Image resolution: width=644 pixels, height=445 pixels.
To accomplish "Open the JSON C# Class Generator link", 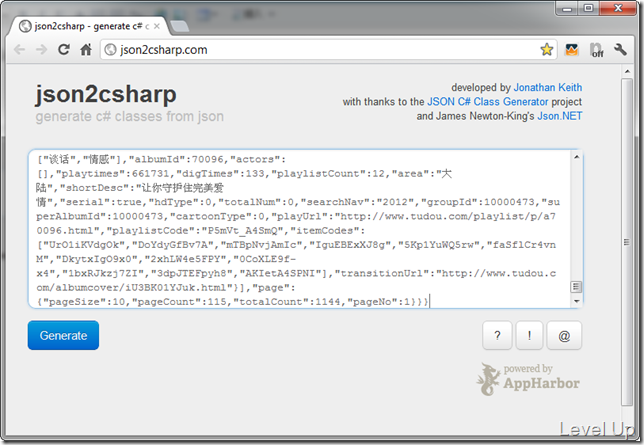I will click(488, 101).
